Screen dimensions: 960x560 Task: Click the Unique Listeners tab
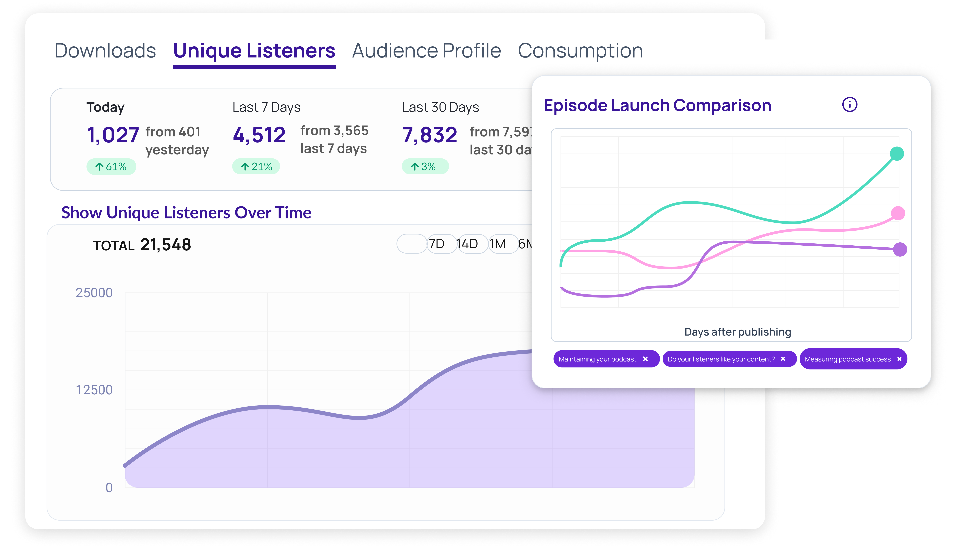(x=254, y=51)
